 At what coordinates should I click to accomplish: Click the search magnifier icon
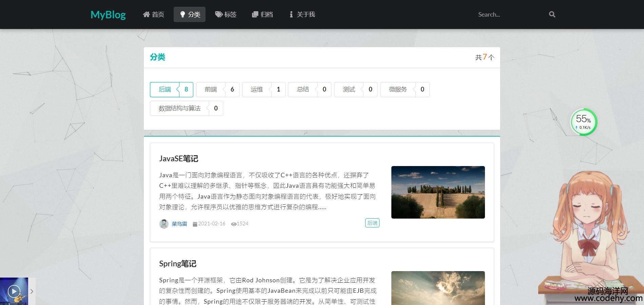552,14
